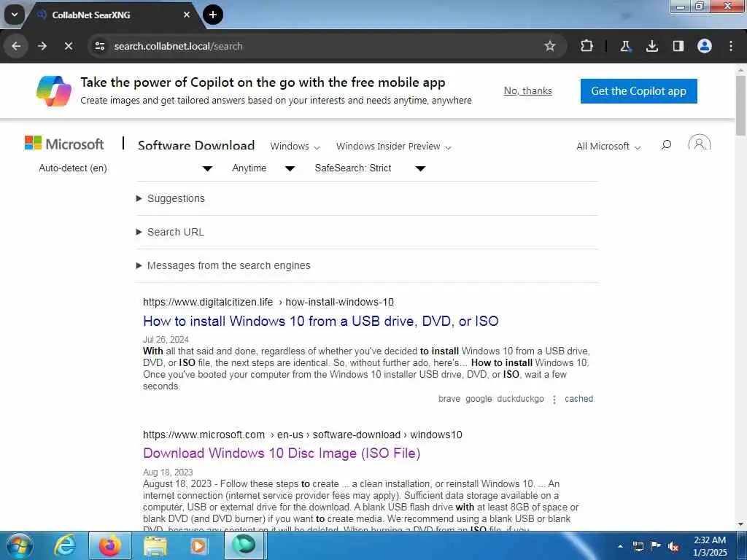Viewport: 747px width, 560px height.
Task: Open the tab search dropdown arrow
Action: pyautogui.click(x=15, y=15)
